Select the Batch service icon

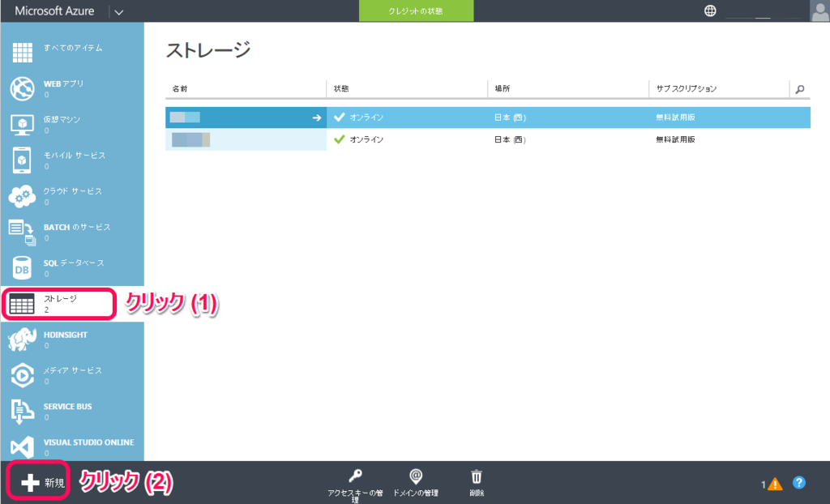22,233
